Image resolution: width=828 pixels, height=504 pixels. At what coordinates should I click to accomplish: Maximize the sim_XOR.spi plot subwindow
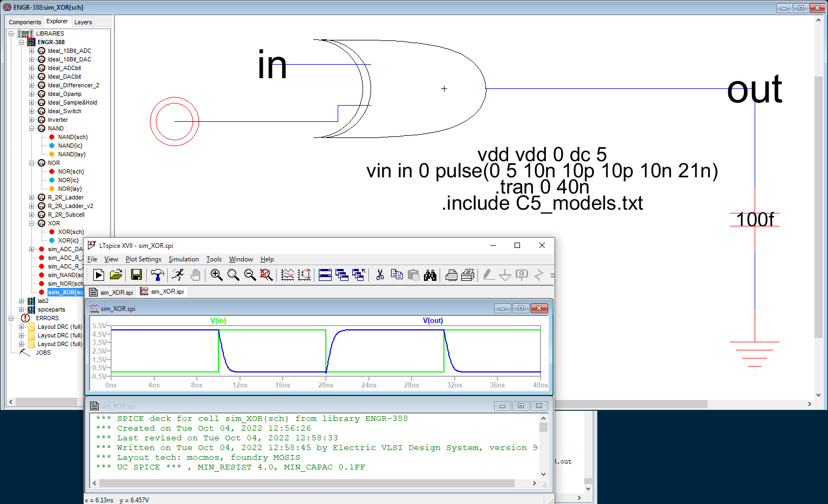(521, 308)
